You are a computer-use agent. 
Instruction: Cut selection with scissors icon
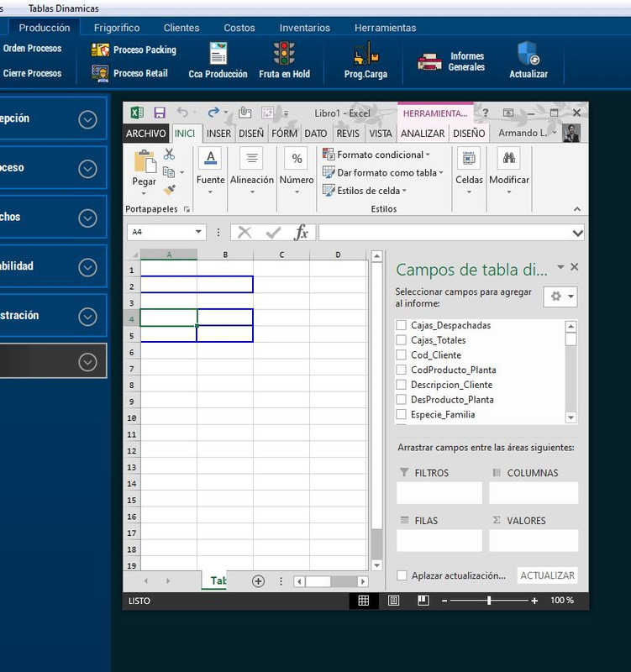pyautogui.click(x=169, y=155)
